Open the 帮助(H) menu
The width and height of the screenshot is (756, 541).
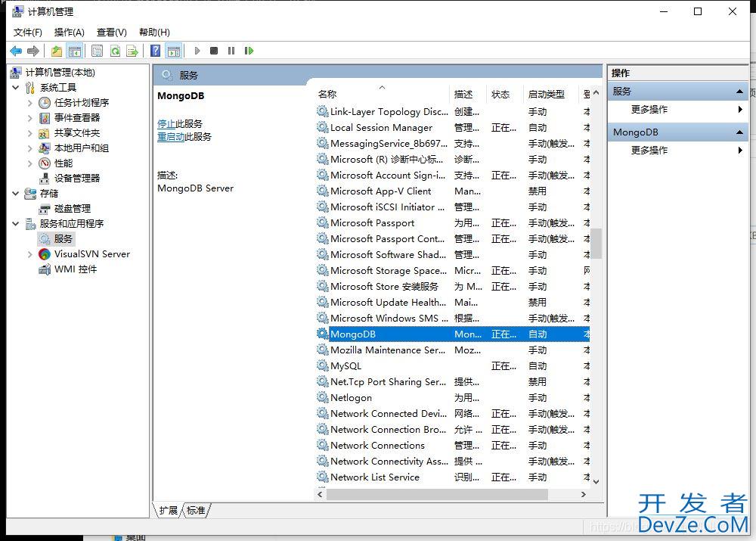(154, 33)
